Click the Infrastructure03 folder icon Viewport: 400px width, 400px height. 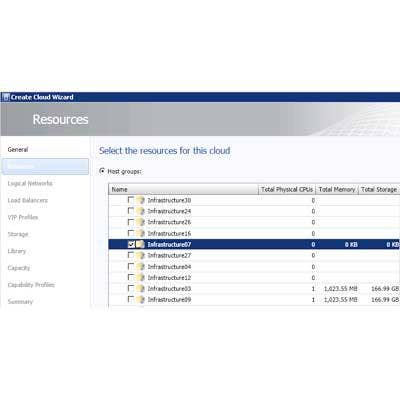(140, 289)
